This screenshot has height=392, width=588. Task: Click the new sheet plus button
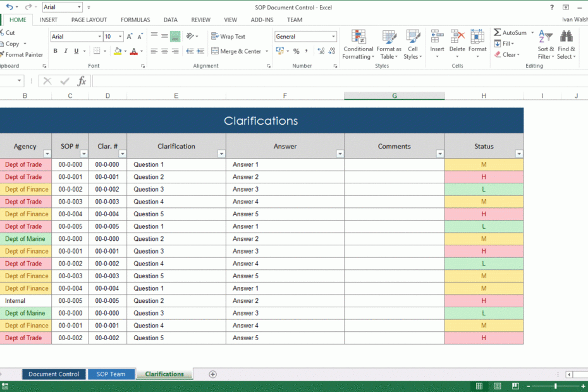(x=212, y=374)
